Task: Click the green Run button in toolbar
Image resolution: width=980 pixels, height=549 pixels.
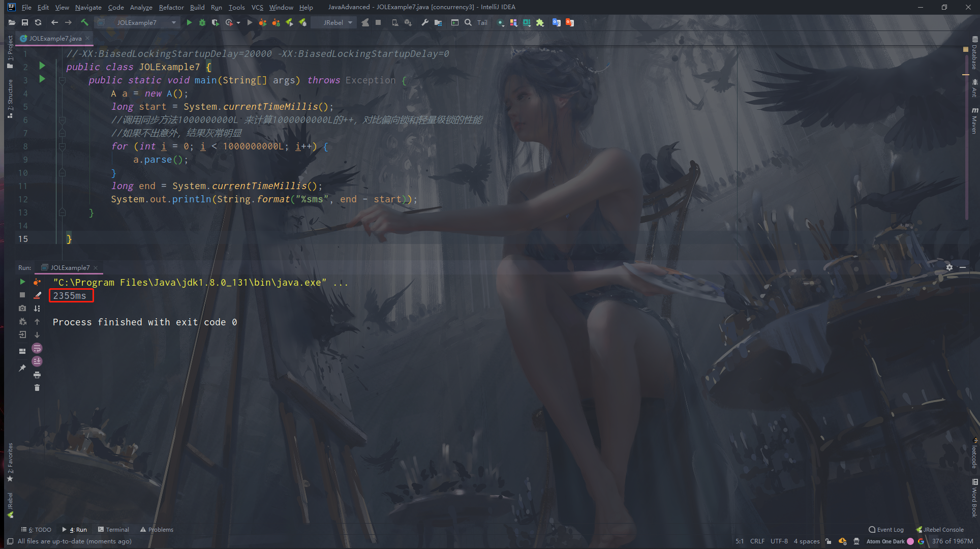Action: (189, 22)
